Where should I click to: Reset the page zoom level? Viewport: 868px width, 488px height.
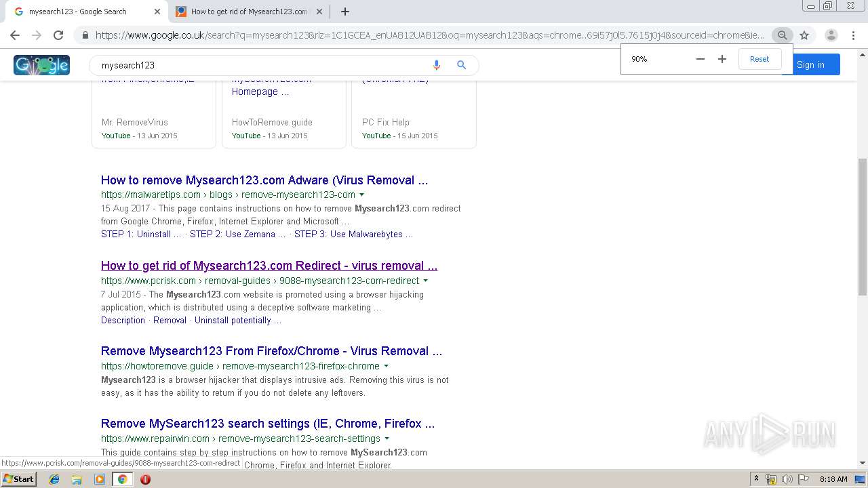pyautogui.click(x=759, y=59)
